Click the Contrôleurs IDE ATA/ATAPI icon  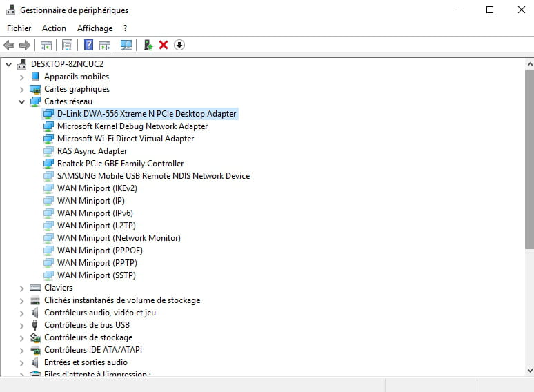35,350
